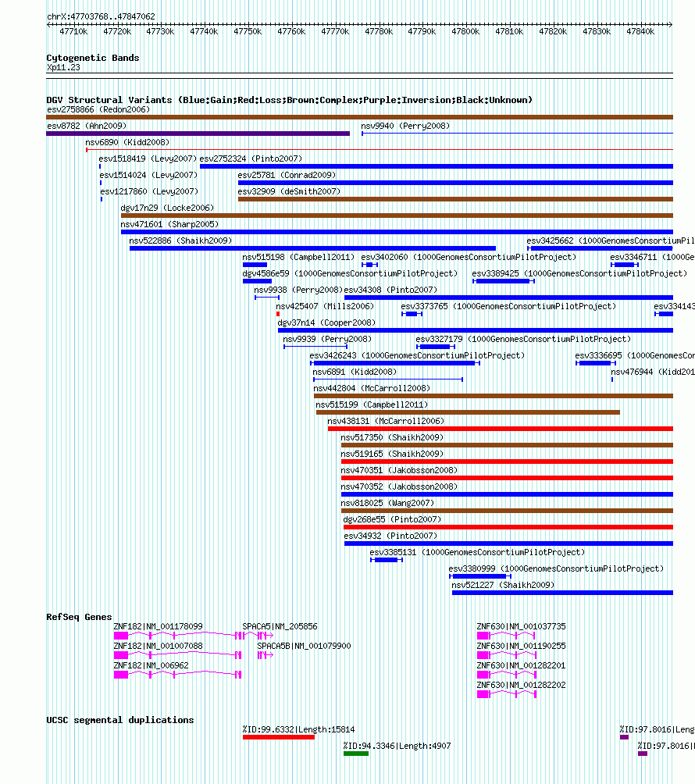Click esv3327179 variant label

[x=523, y=340]
